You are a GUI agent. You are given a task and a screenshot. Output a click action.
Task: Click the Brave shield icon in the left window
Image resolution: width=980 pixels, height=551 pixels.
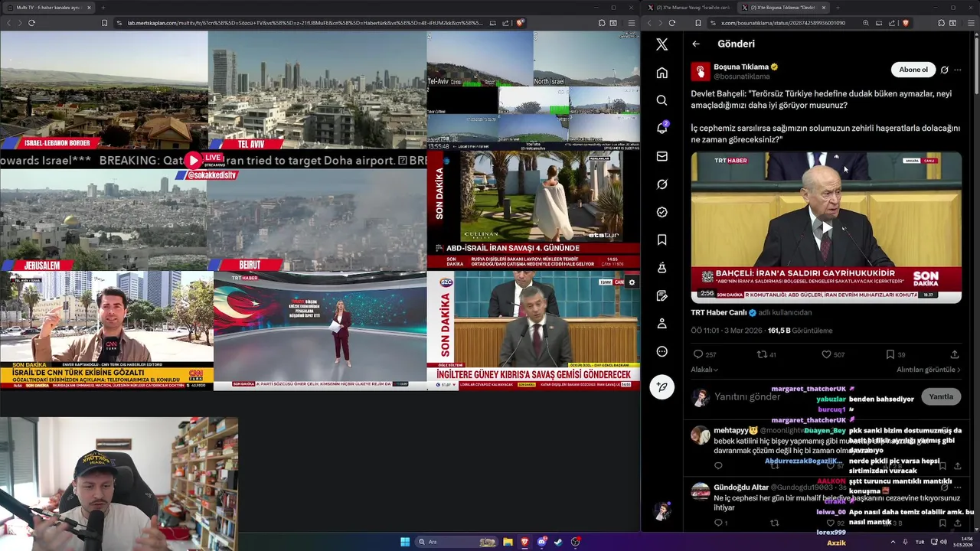tap(520, 23)
